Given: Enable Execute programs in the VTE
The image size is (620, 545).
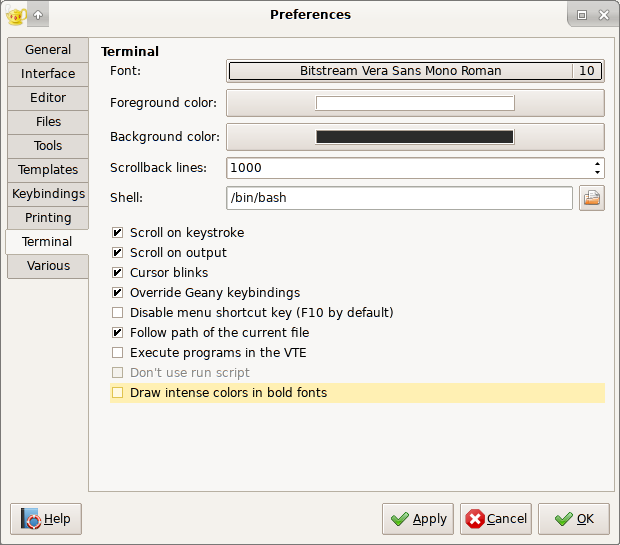Looking at the screenshot, I should click(x=118, y=353).
